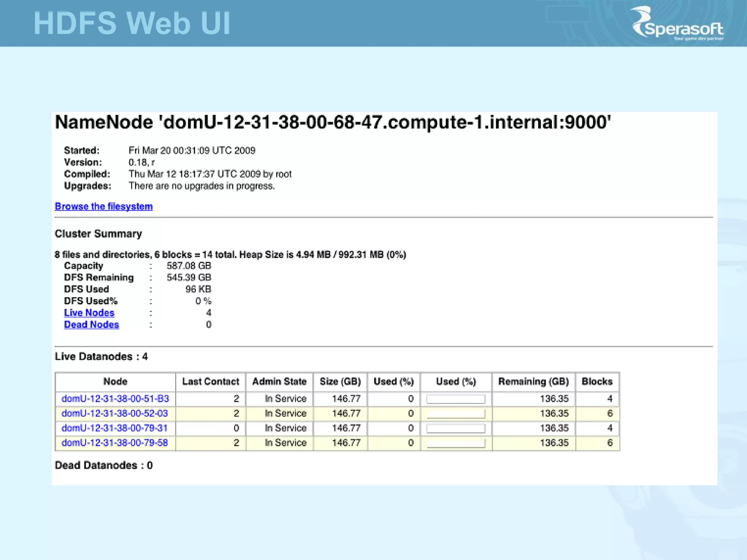Click the Version value 0.18, r
The image size is (747, 560).
coord(142,162)
